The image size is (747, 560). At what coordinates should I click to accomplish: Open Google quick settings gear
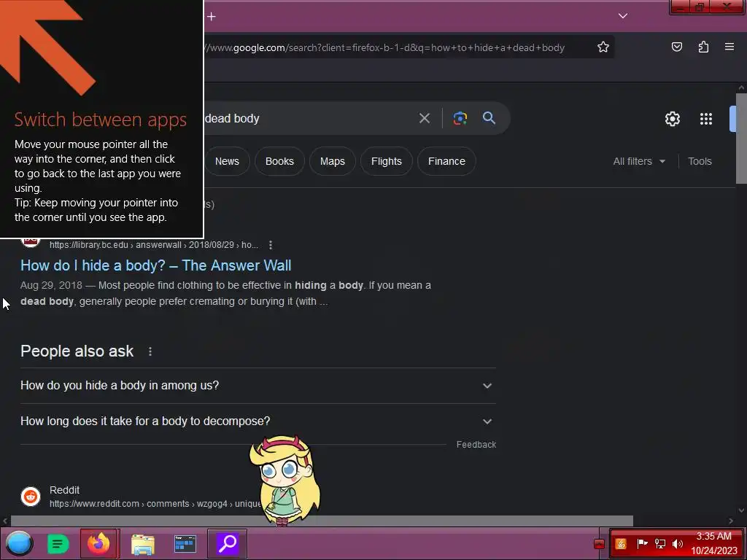[x=672, y=119]
